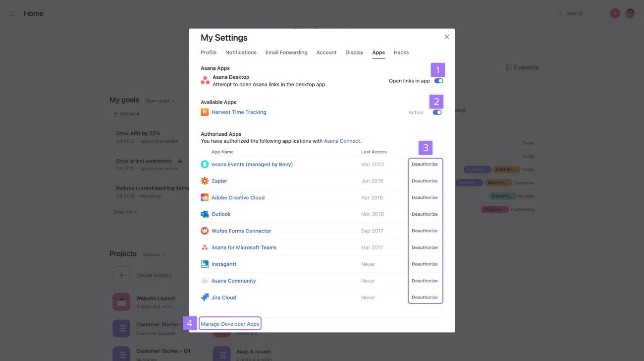Screen dimensions: 644x361
Task: Open the search field magnifier icon
Action: [559, 13]
